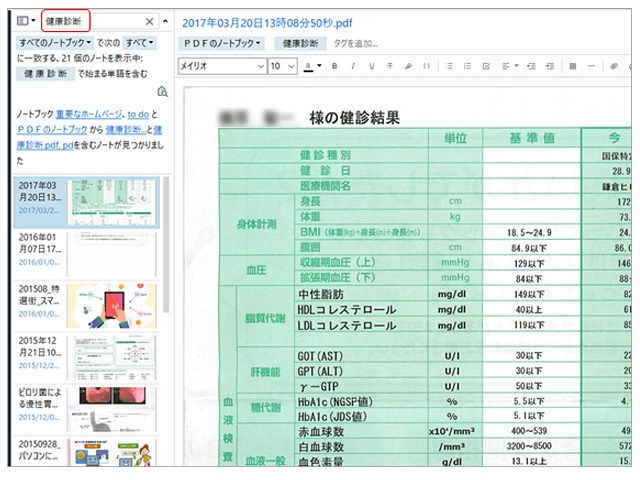Click the font color underline button

(x=309, y=66)
